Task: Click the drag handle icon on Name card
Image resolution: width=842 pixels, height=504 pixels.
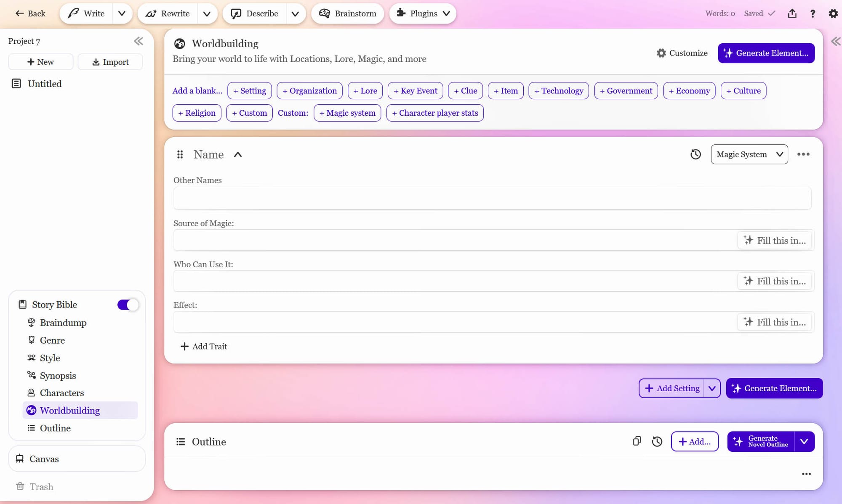Action: coord(180,154)
